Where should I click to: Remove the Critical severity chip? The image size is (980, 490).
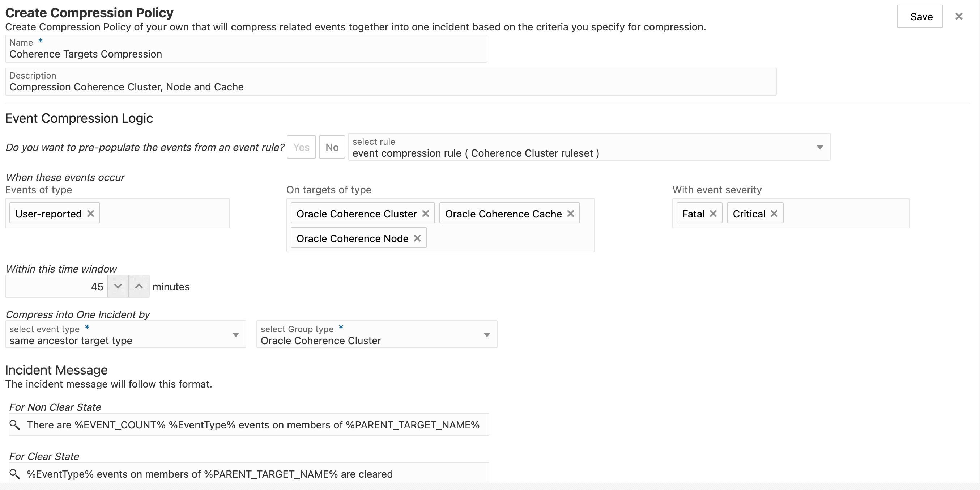click(x=774, y=214)
